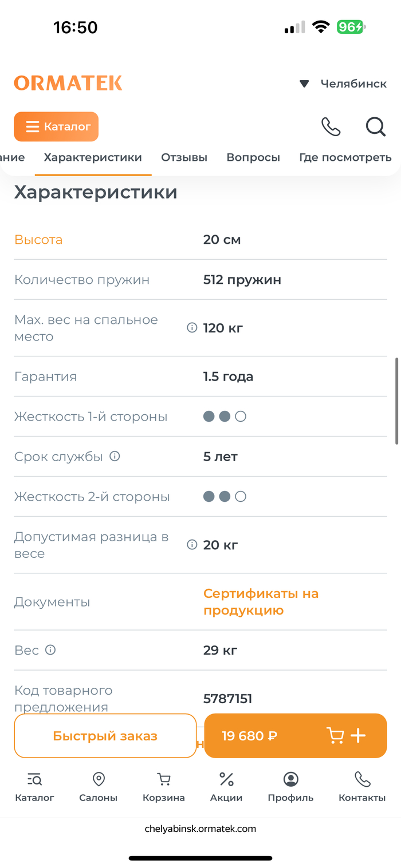Open Профиль in bottom navigation
Viewport: 401px width, 868px height.
[290, 787]
